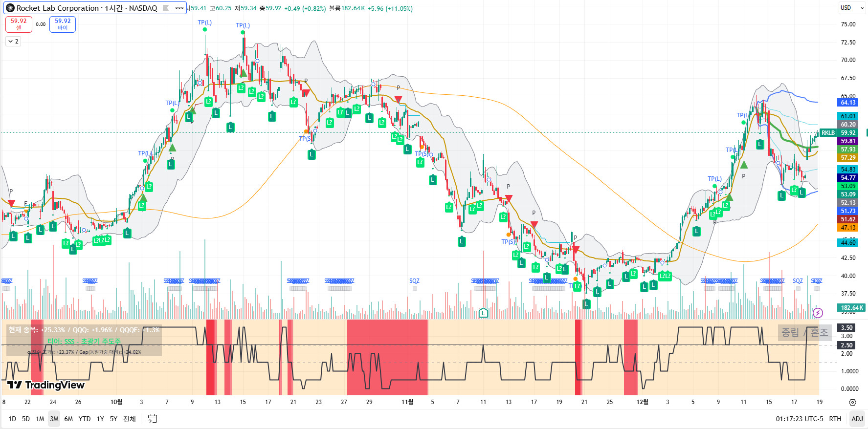Click the flag icon next to NASDAQ
This screenshot has height=429, width=868.
coord(166,8)
